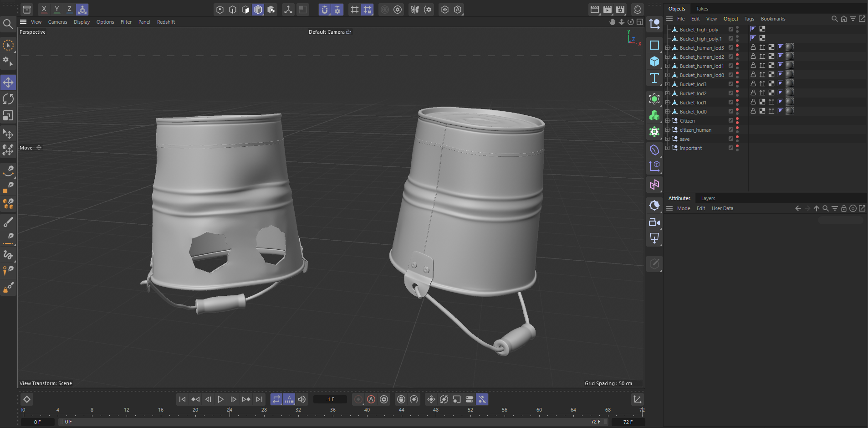The image size is (868, 428).
Task: Toggle visibility dots for Bucket_lod3
Action: click(737, 84)
